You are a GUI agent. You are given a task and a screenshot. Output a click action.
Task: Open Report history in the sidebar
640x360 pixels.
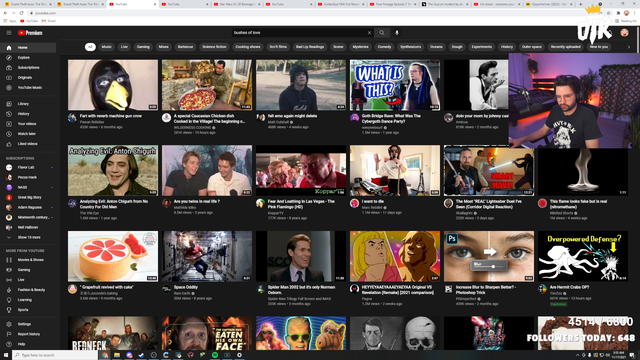click(x=28, y=334)
